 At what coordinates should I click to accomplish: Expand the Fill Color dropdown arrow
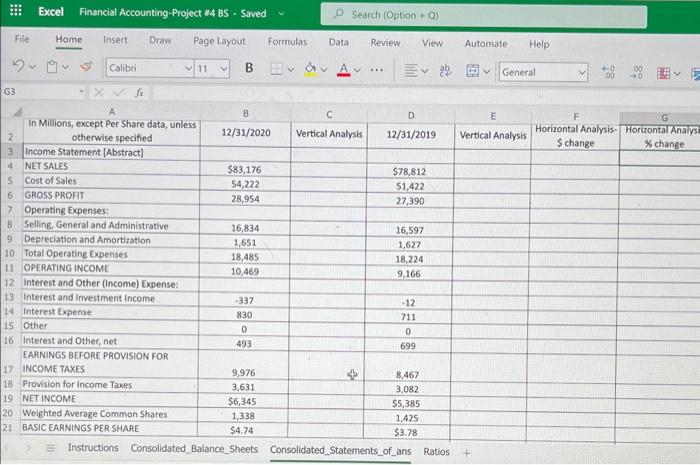pos(324,70)
